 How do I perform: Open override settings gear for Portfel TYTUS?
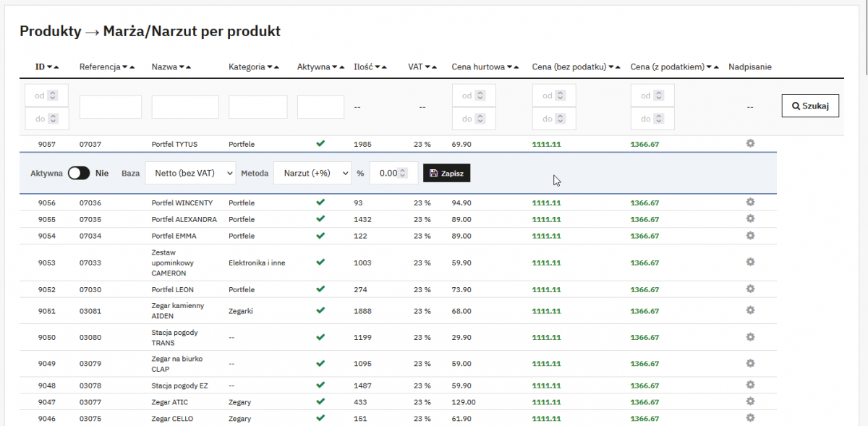click(750, 143)
